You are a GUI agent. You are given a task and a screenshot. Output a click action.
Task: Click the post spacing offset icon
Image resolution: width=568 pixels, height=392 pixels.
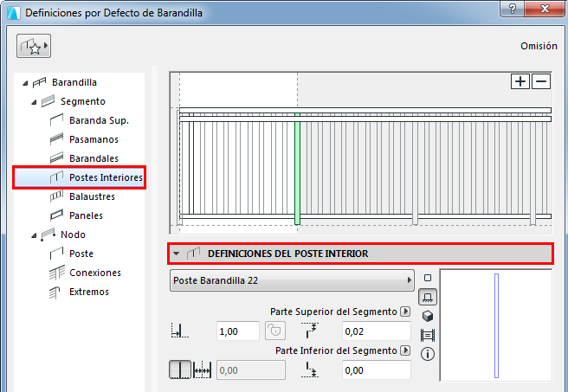point(202,370)
